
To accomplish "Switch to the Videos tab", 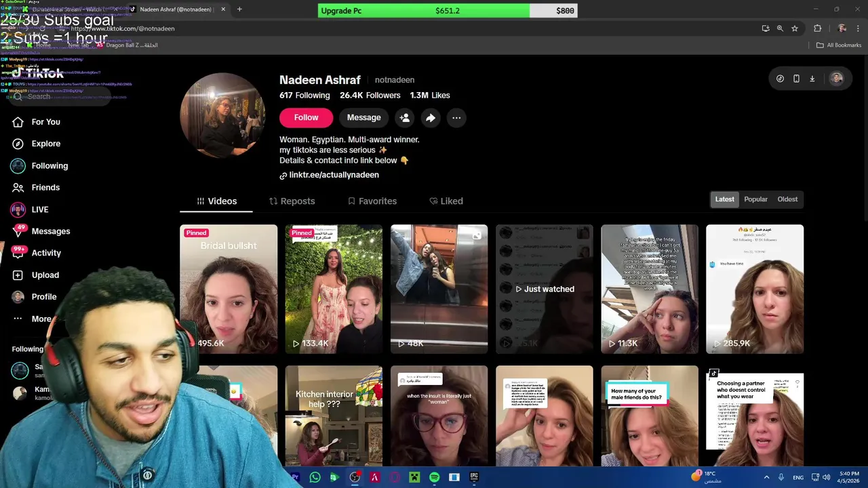I will click(216, 201).
